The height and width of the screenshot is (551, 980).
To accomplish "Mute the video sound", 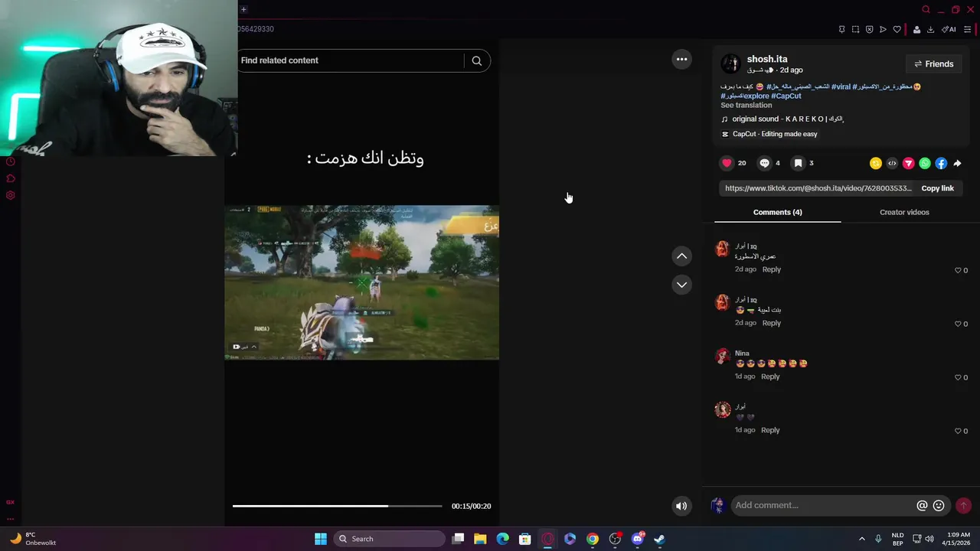I will tap(681, 506).
